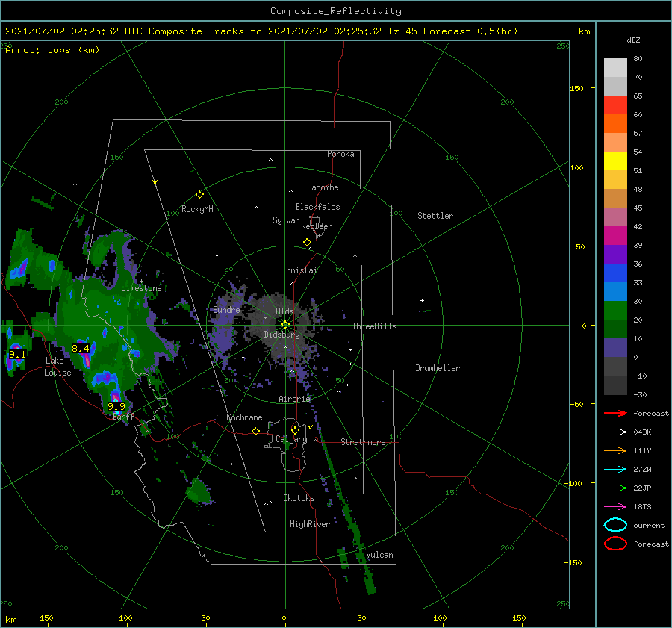
Task: Click the Limestone label
Action: (141, 288)
